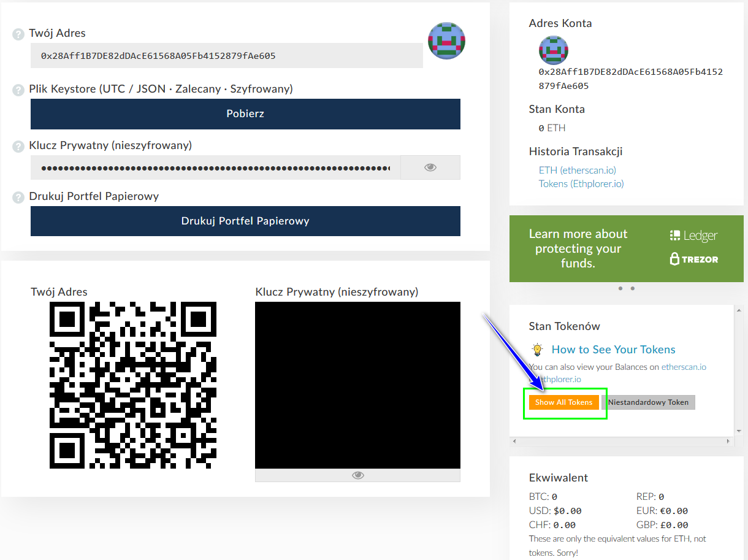Reveal private key with eye toggle in field
The image size is (748, 560).
(430, 167)
